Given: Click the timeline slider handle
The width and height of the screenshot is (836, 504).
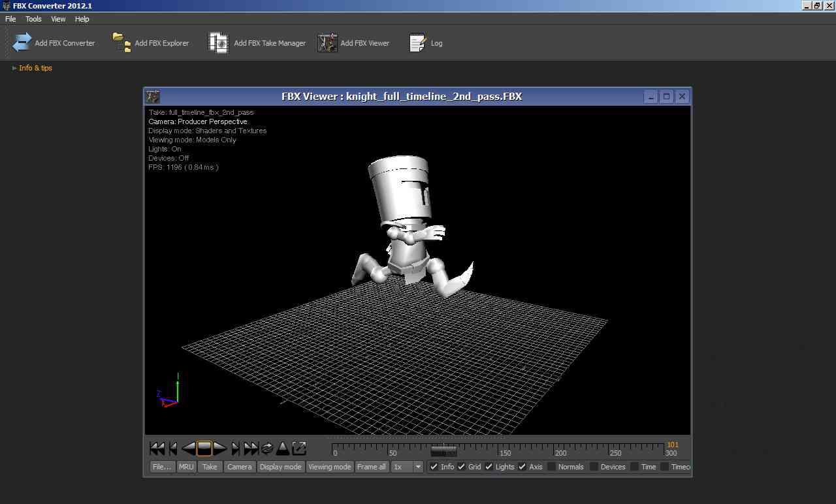Looking at the screenshot, I should pyautogui.click(x=443, y=451).
